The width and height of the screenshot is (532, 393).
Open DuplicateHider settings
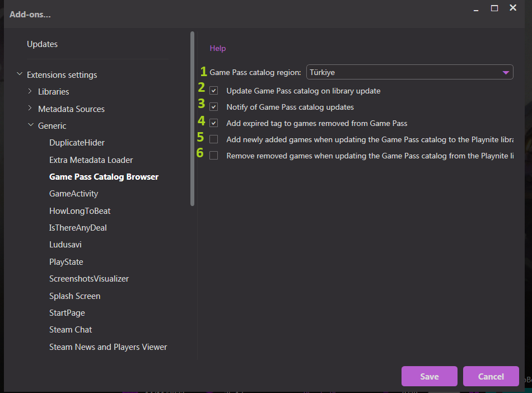[77, 143]
